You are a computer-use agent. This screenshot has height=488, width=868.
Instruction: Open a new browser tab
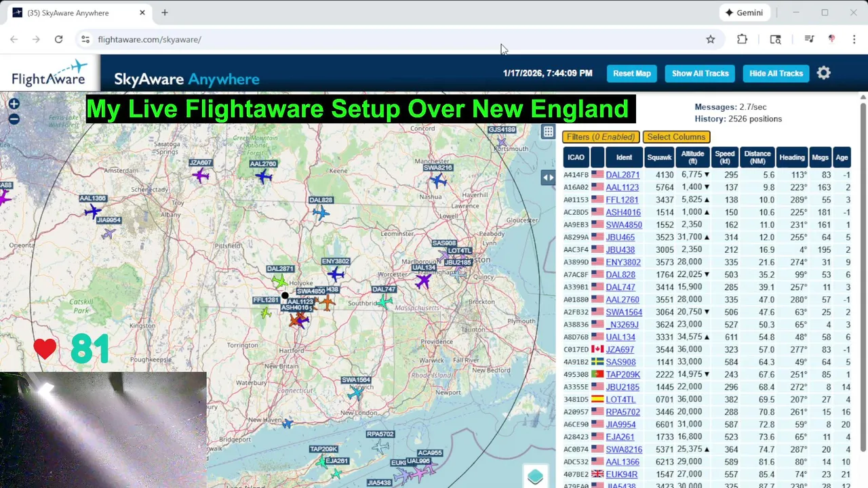point(164,13)
